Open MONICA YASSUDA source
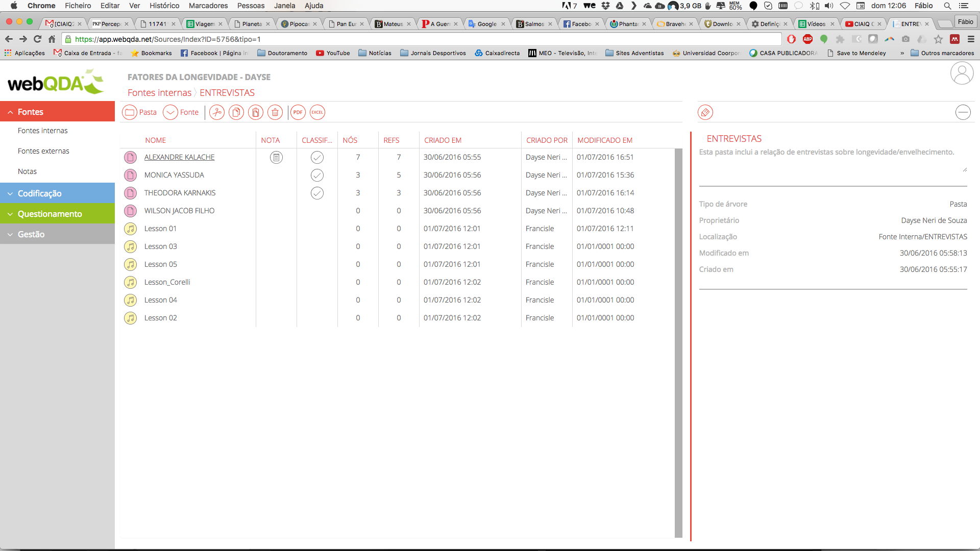980x551 pixels. click(174, 175)
